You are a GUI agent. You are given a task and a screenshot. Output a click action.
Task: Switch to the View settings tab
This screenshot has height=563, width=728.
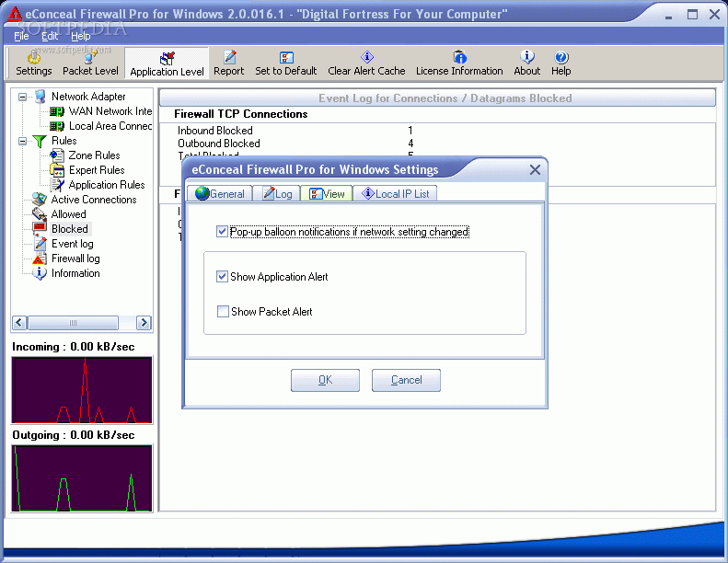click(327, 193)
